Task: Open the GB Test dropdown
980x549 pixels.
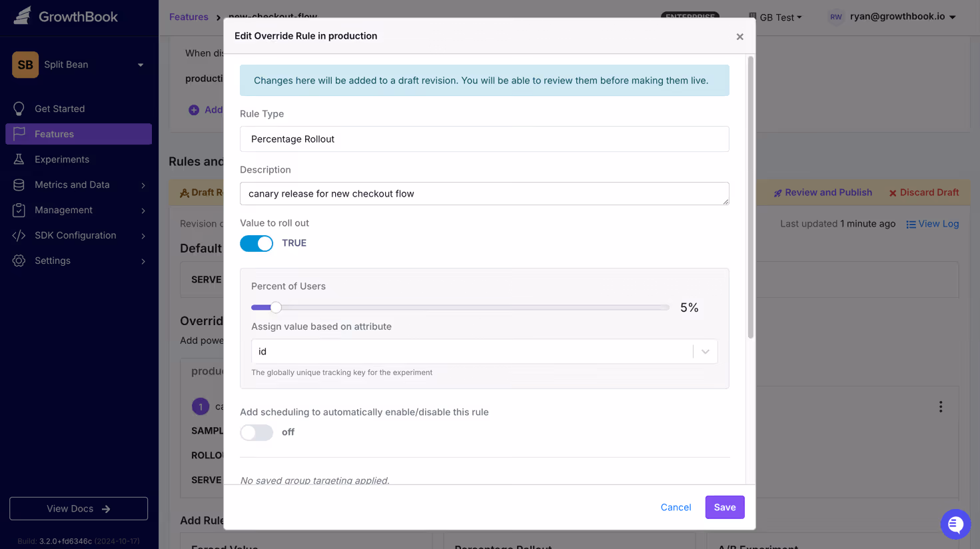Action: tap(775, 17)
